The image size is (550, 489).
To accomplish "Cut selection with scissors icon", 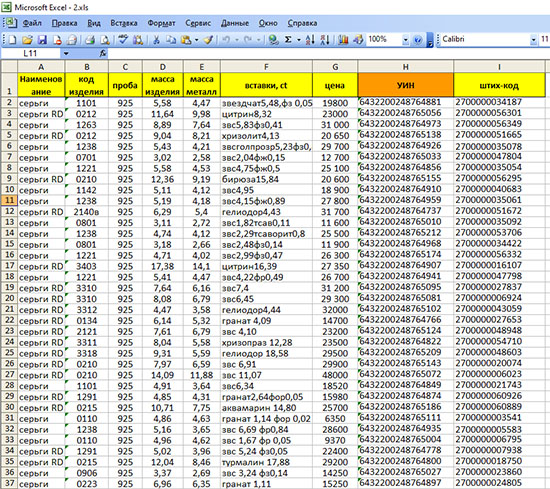I will (x=156, y=40).
